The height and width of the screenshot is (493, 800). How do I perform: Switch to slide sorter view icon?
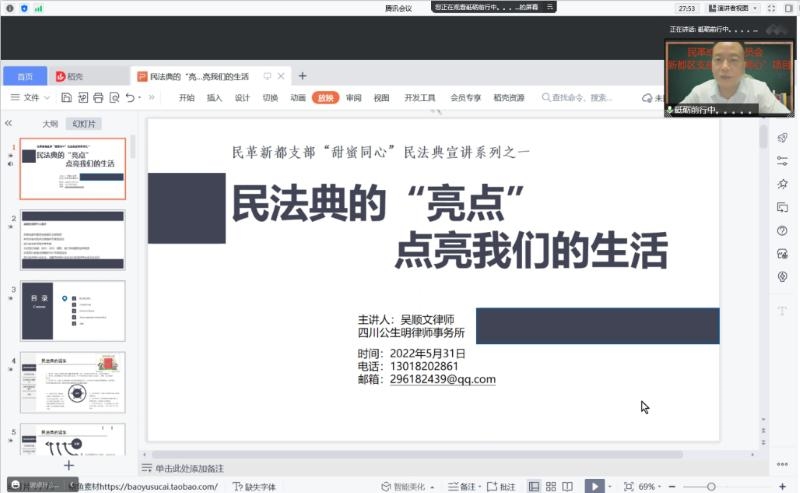point(550,486)
